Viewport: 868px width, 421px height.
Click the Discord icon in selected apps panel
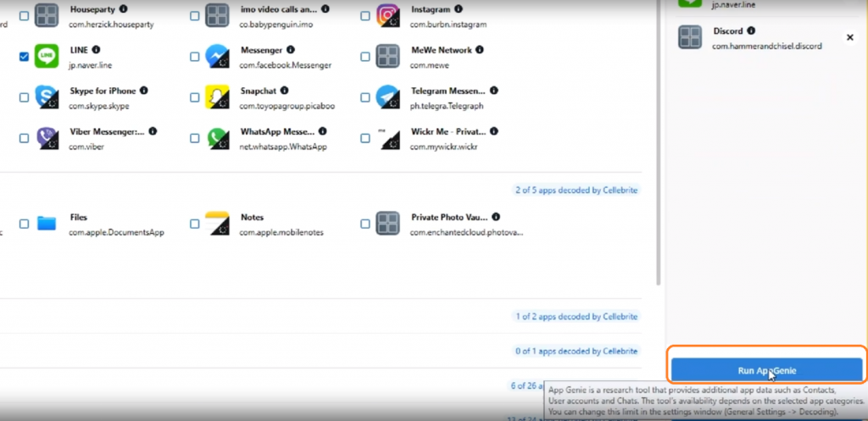point(690,37)
